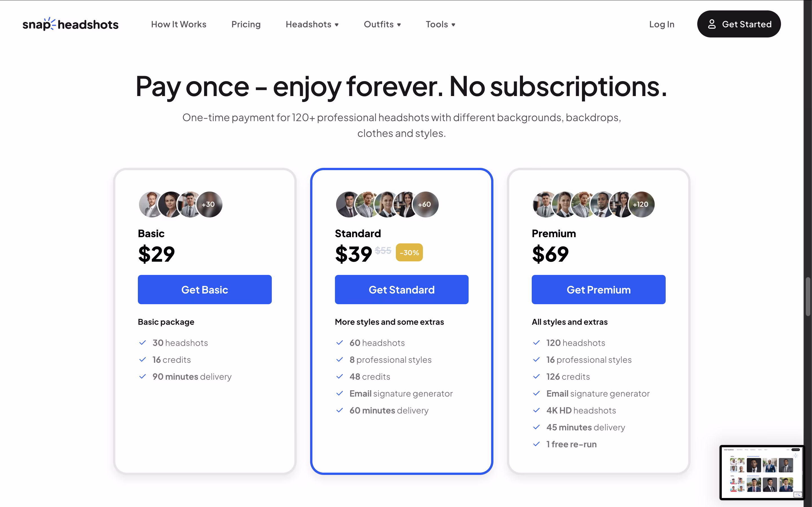
Task: Choose the Get Standard button
Action: click(x=402, y=290)
